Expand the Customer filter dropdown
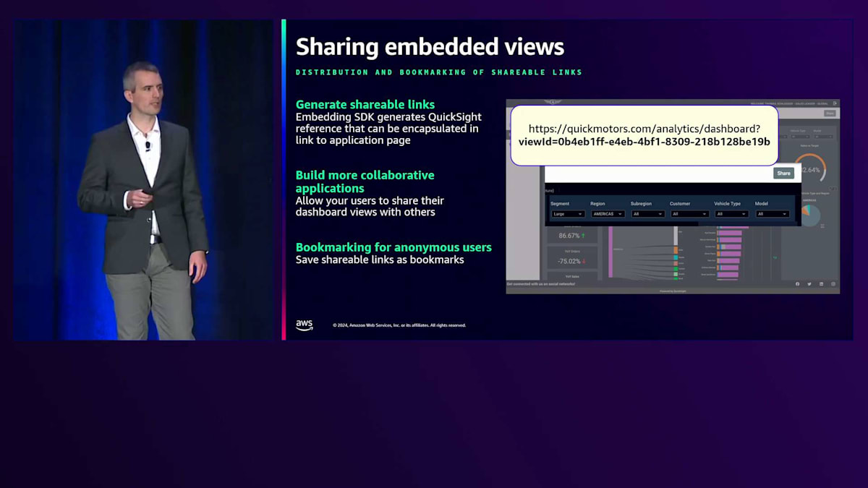Viewport: 868px width, 488px height. pos(689,214)
